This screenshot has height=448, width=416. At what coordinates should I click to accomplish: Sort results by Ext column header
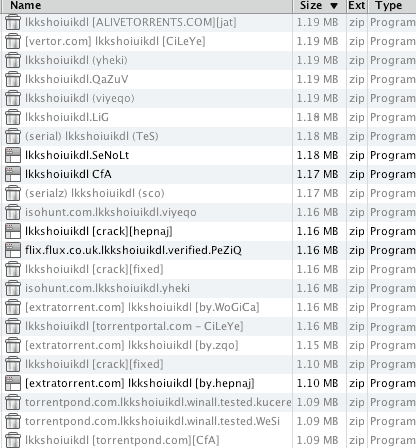click(x=357, y=6)
